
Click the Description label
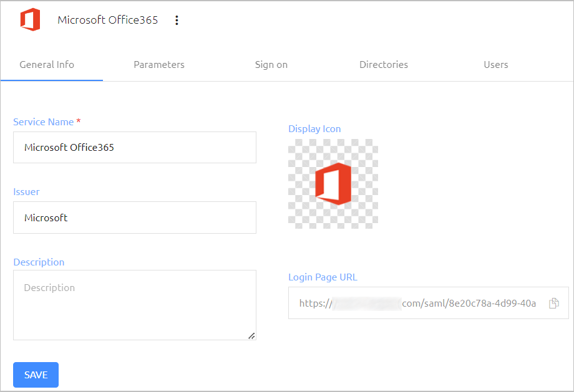point(39,262)
